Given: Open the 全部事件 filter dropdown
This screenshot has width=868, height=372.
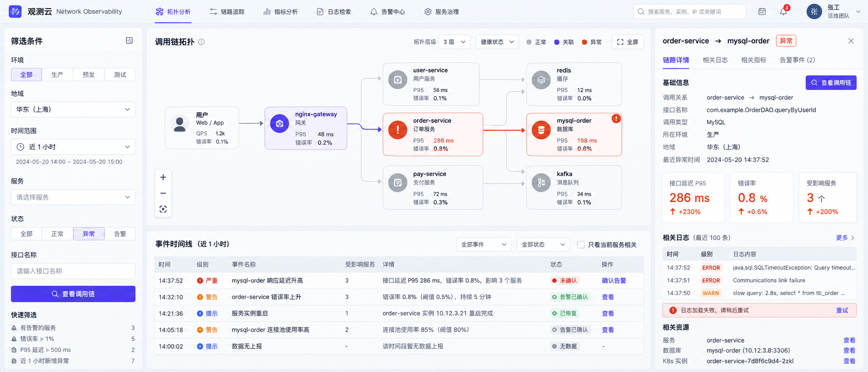Looking at the screenshot, I should 483,245.
